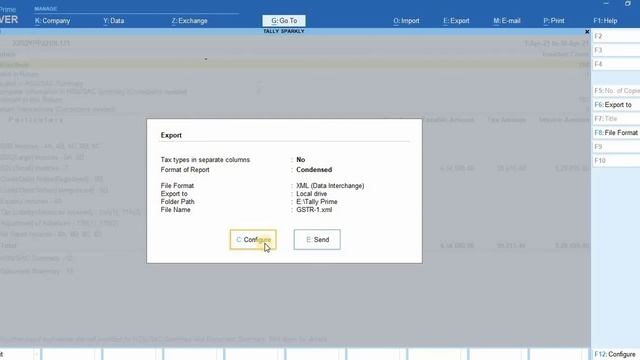
Task: Click the Format of Report label
Action: pos(185,170)
